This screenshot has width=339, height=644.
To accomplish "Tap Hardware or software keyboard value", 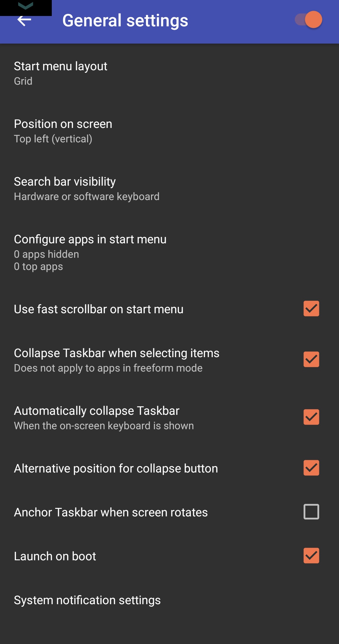I will pyautogui.click(x=87, y=197).
